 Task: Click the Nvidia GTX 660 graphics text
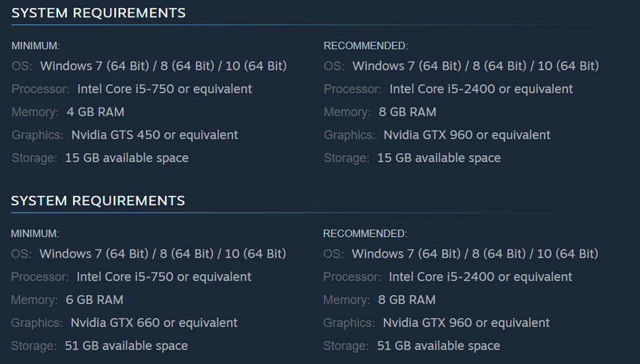(154, 323)
